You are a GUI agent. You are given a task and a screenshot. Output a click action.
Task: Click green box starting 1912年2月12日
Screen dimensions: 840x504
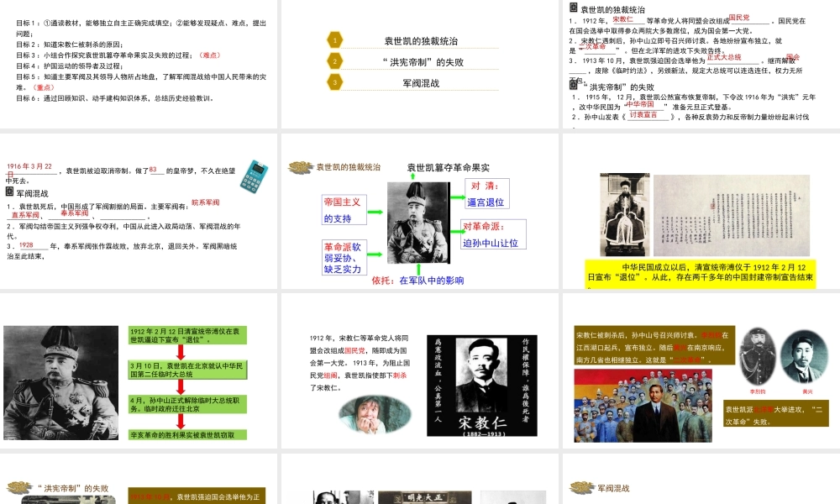click(x=187, y=335)
